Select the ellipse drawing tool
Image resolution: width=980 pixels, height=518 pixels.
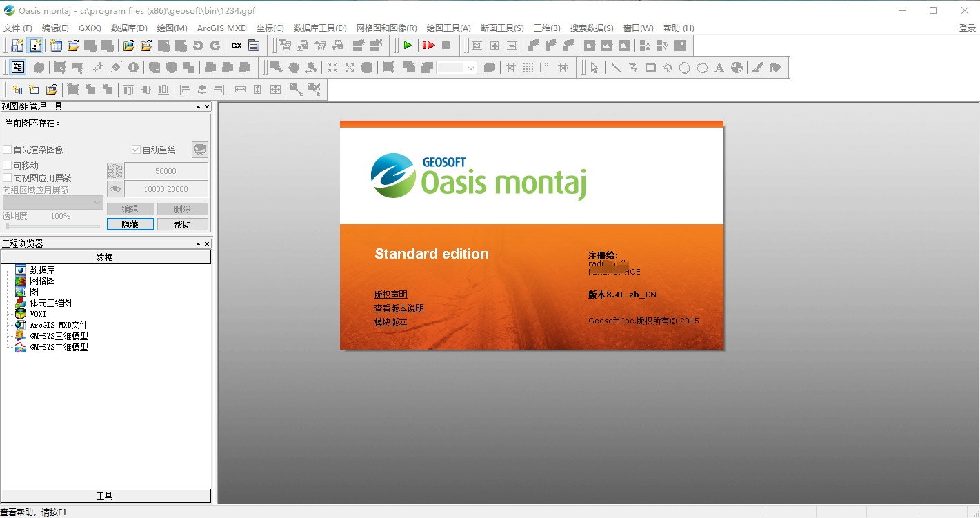click(702, 68)
